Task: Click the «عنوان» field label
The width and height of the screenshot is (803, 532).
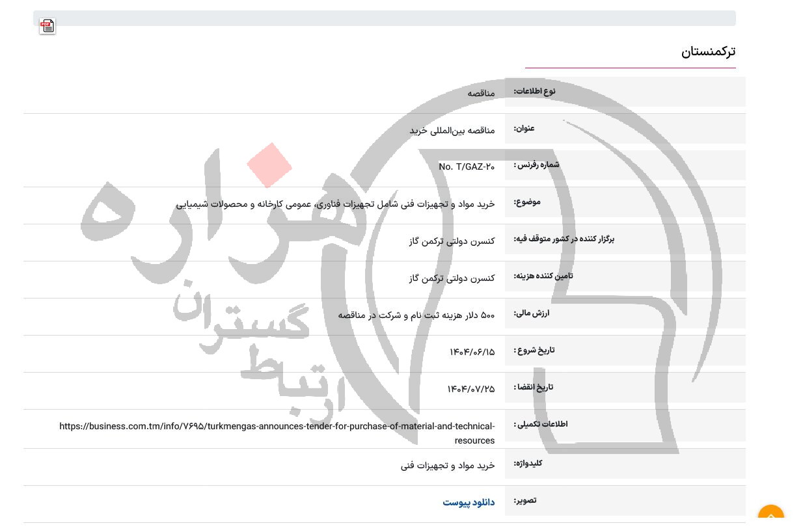Action: (x=524, y=128)
